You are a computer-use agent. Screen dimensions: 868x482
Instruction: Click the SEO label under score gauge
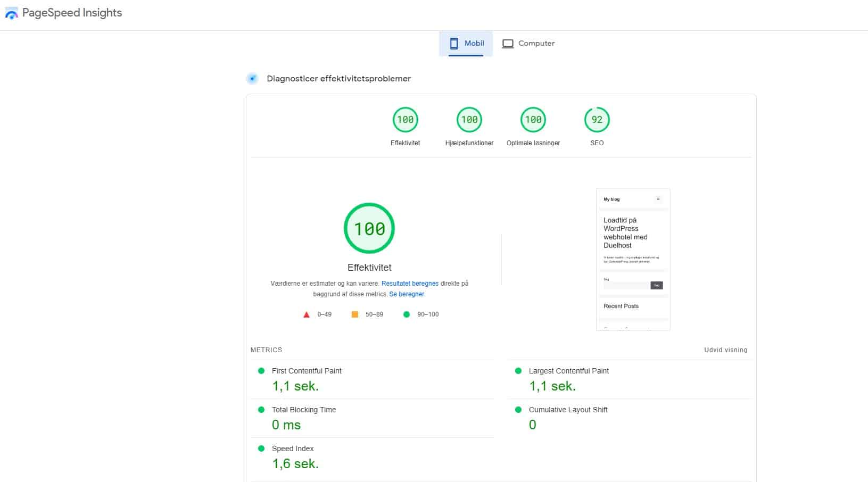point(597,143)
